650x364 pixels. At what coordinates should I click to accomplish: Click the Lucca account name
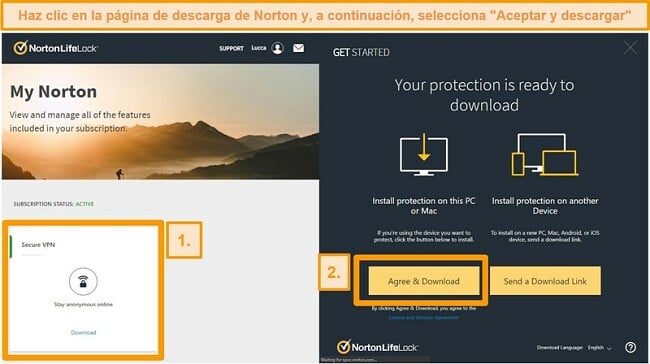click(259, 48)
